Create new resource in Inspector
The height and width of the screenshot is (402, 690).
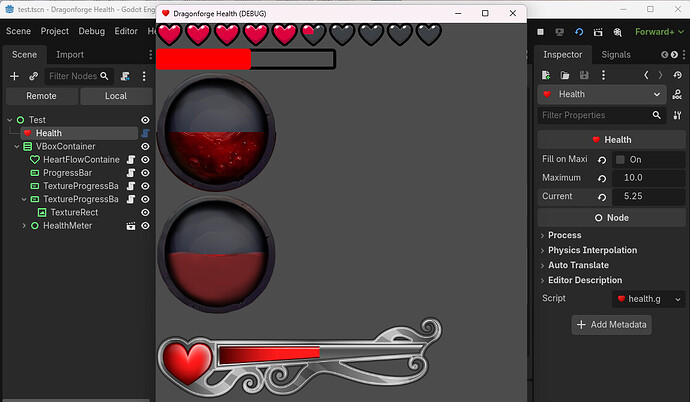pyautogui.click(x=546, y=75)
